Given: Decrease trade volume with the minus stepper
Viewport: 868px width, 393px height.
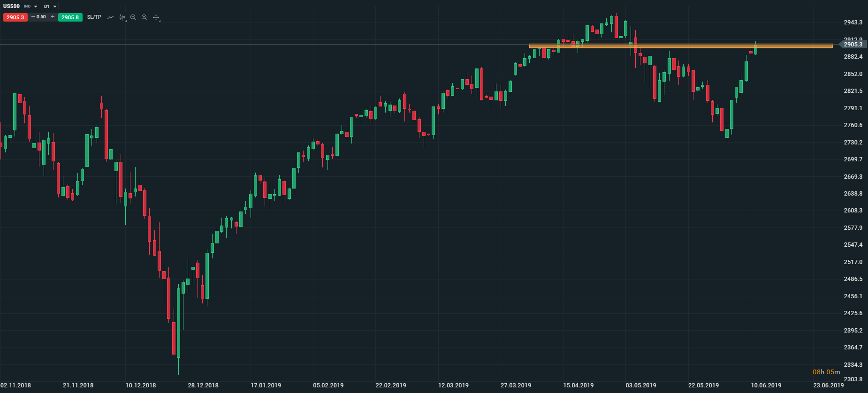Looking at the screenshot, I should pos(33,17).
